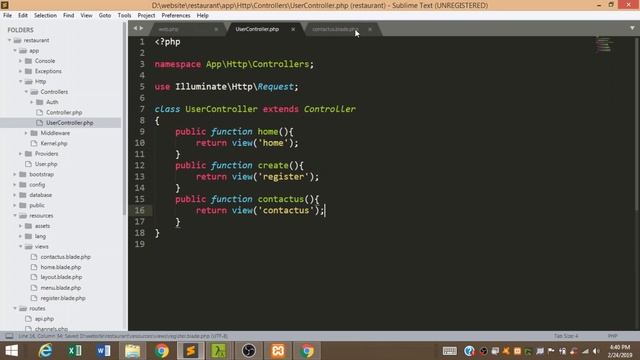The image size is (640, 360).
Task: Change PHP syntax in status bar
Action: point(612,336)
